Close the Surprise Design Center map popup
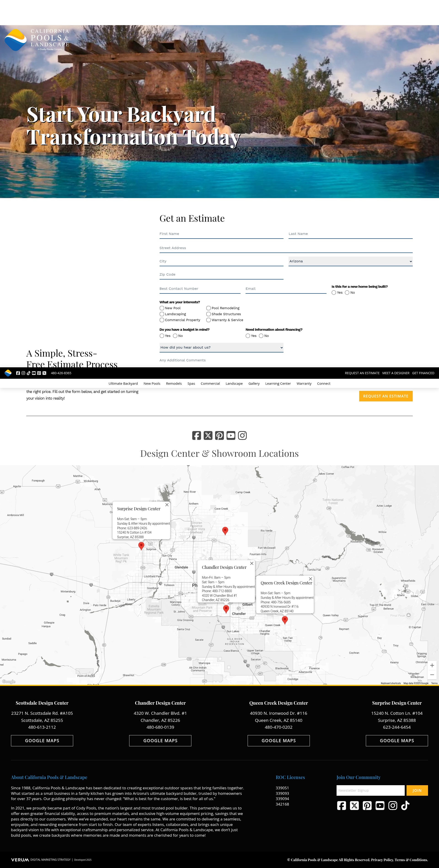The height and width of the screenshot is (868, 439). 167,505
